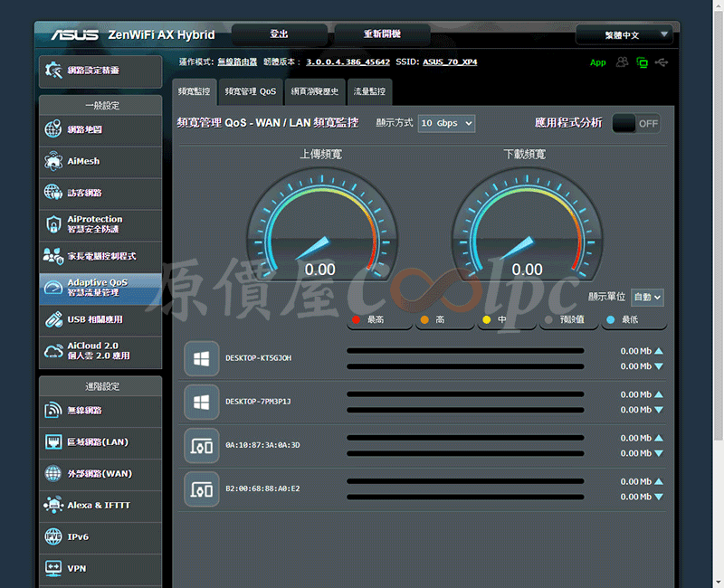Click Windows icon for DESKTOP-KT5GJOH

[x=201, y=358]
